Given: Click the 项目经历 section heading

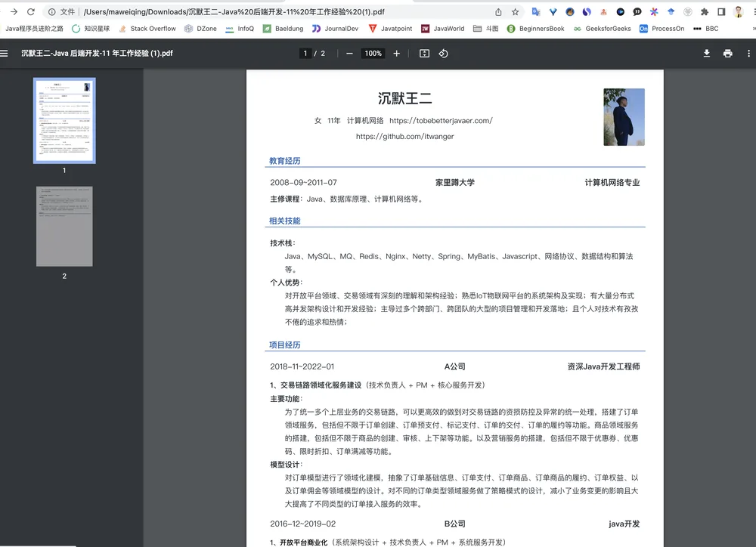Looking at the screenshot, I should (x=284, y=345).
